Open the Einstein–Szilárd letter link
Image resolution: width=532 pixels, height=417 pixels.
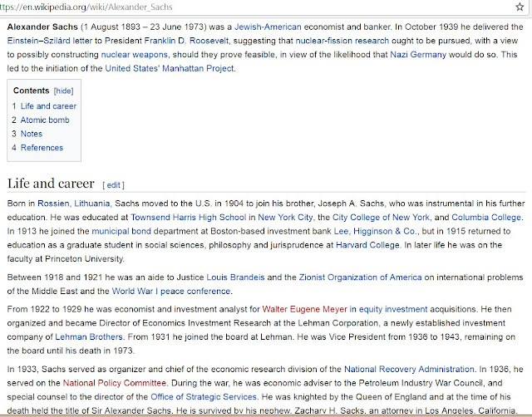[x=50, y=41]
